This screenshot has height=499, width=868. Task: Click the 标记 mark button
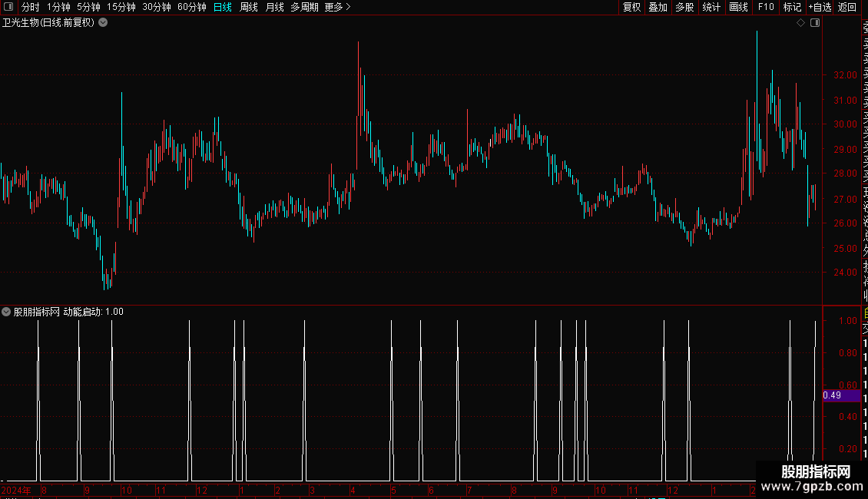(x=792, y=7)
